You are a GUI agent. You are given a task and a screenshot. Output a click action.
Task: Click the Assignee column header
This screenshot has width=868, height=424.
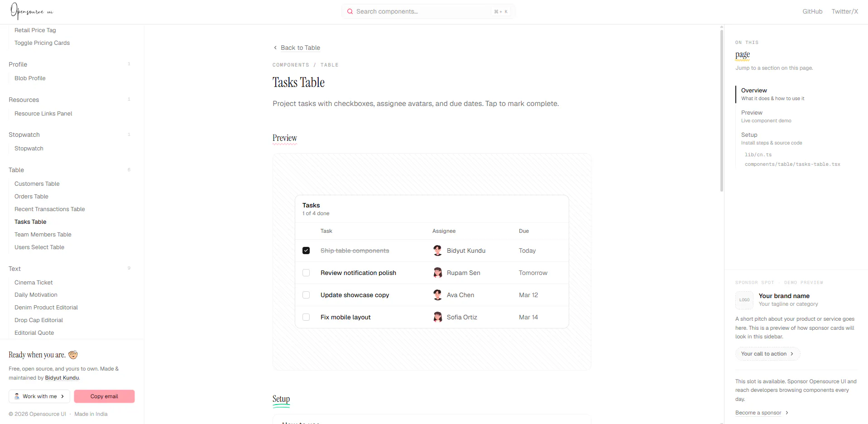point(444,231)
